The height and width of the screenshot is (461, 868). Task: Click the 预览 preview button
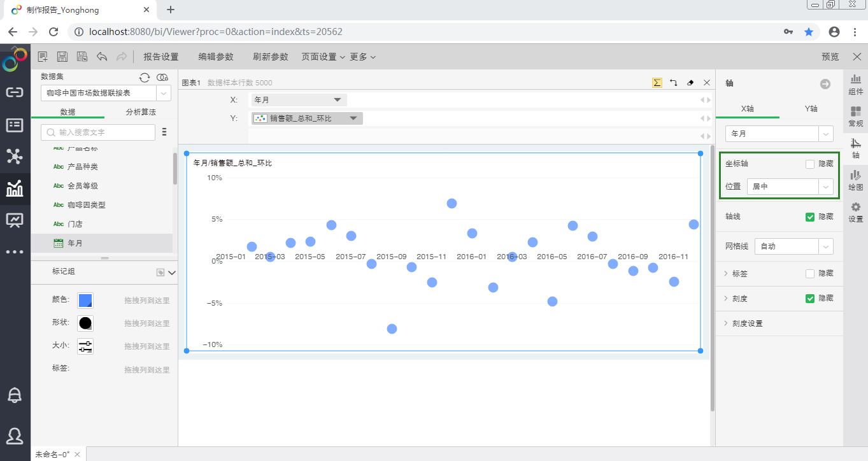coord(830,57)
